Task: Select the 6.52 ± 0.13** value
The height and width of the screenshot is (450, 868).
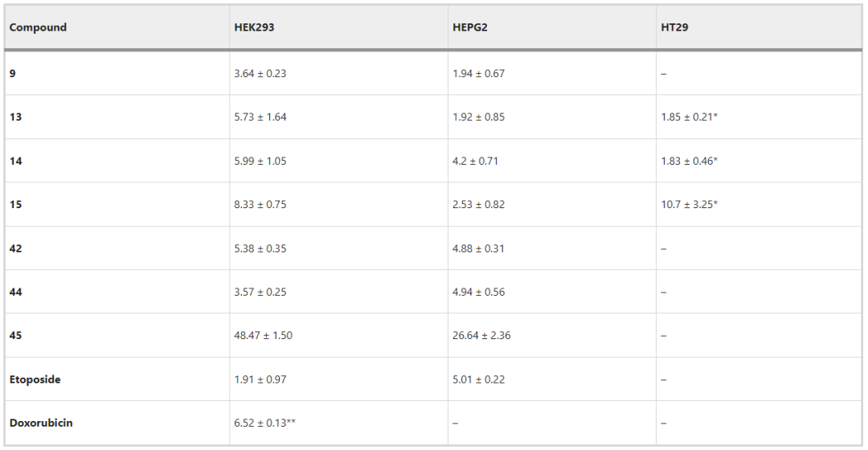Action: (266, 423)
